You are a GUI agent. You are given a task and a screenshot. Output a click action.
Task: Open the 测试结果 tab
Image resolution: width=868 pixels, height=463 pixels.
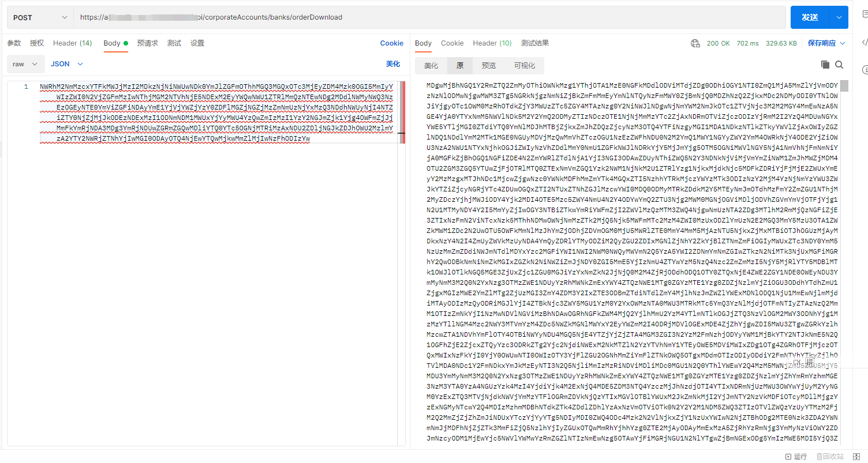[x=535, y=43]
